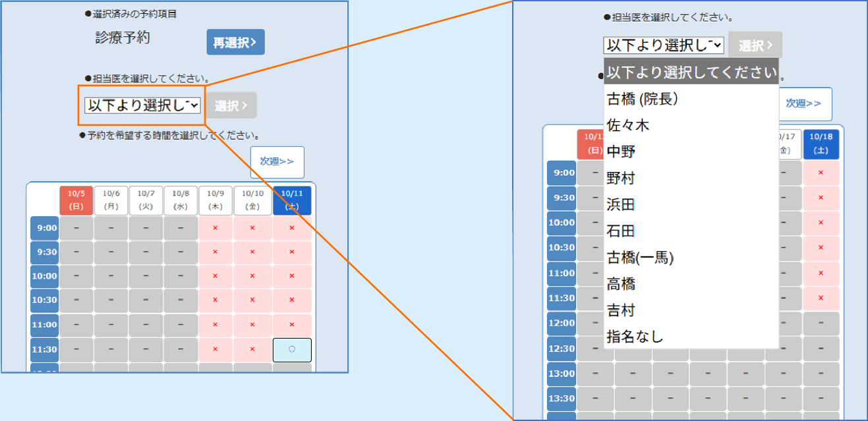Image resolution: width=868 pixels, height=421 pixels.
Task: Choose 浜田 in the open dropdown
Action: [621, 204]
